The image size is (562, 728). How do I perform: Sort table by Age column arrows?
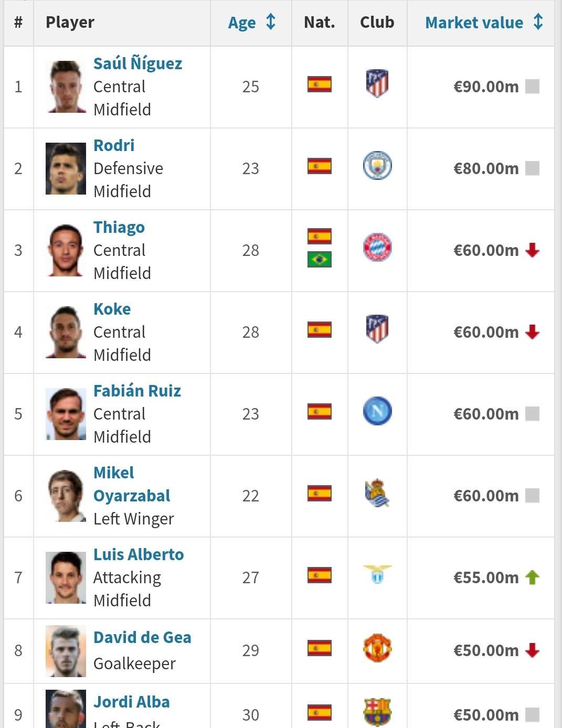tap(271, 22)
